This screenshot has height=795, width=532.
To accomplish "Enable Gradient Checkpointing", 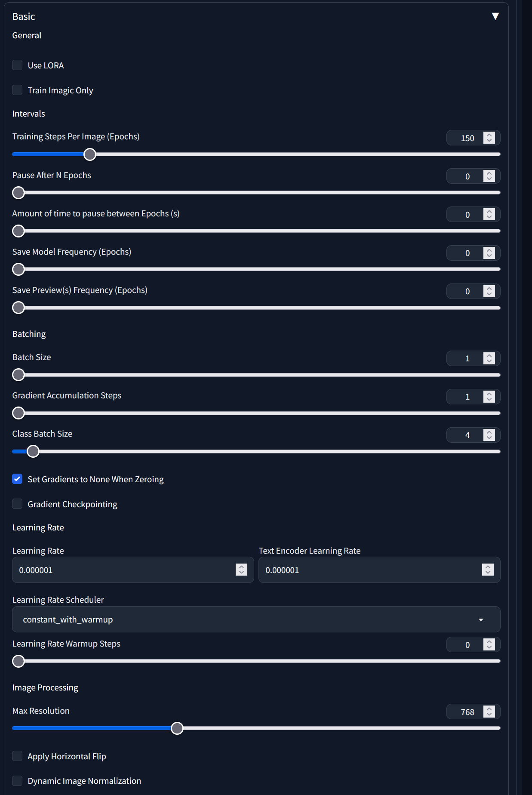I will click(x=17, y=504).
